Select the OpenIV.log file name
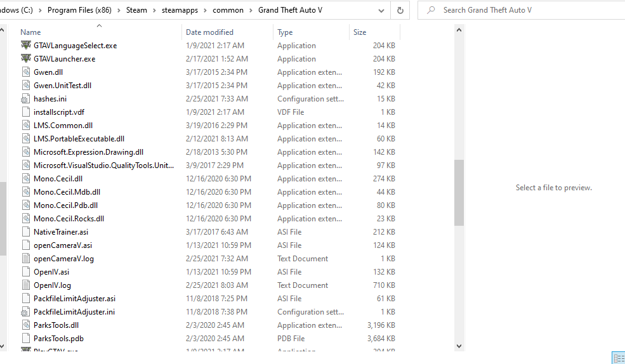Viewport: 625px width, 364px height. click(52, 285)
